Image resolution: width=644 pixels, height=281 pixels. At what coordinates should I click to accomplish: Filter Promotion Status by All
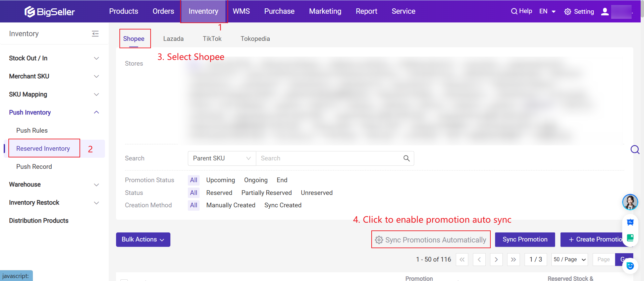[x=194, y=180]
